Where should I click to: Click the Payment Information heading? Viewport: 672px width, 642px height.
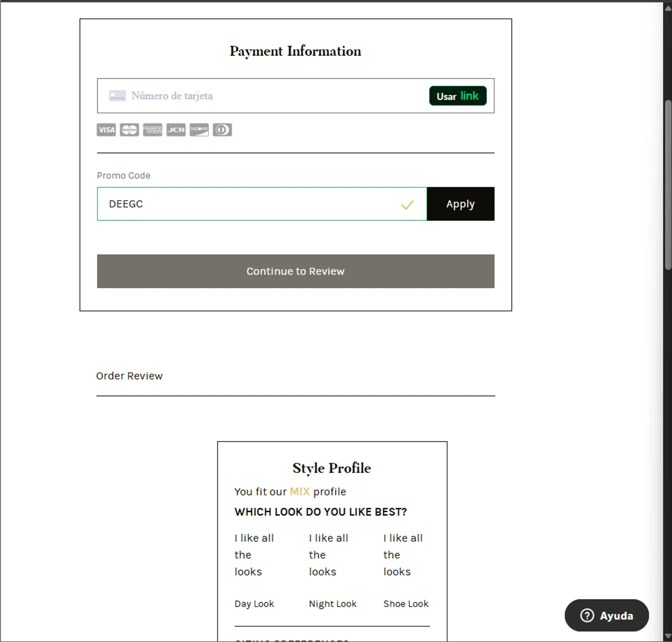click(296, 52)
